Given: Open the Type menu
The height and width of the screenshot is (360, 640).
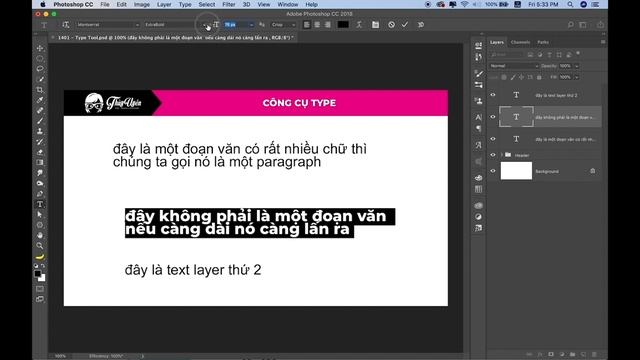Looking at the screenshot, I should [x=185, y=4].
